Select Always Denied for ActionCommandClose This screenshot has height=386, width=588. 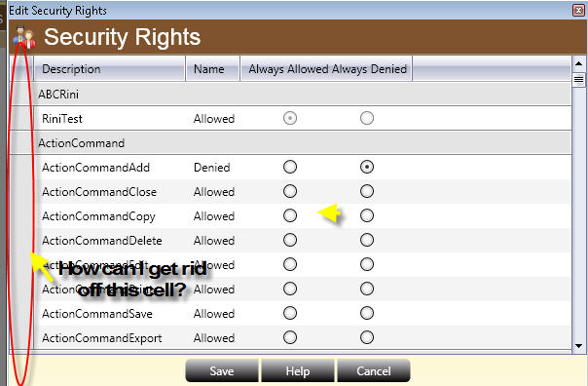click(x=367, y=191)
